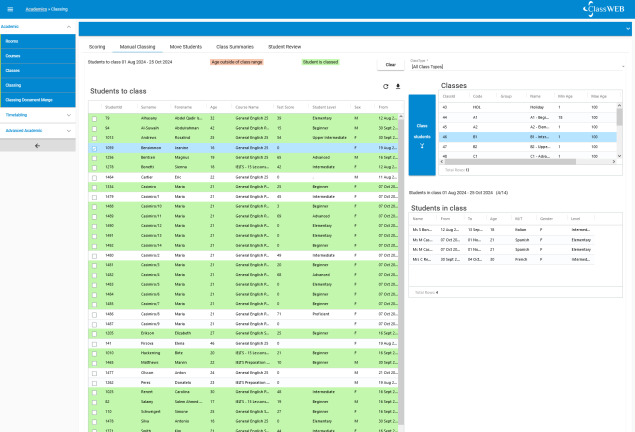The image size is (635, 432).
Task: Follow the Academics breadcrumb link
Action: tap(36, 9)
